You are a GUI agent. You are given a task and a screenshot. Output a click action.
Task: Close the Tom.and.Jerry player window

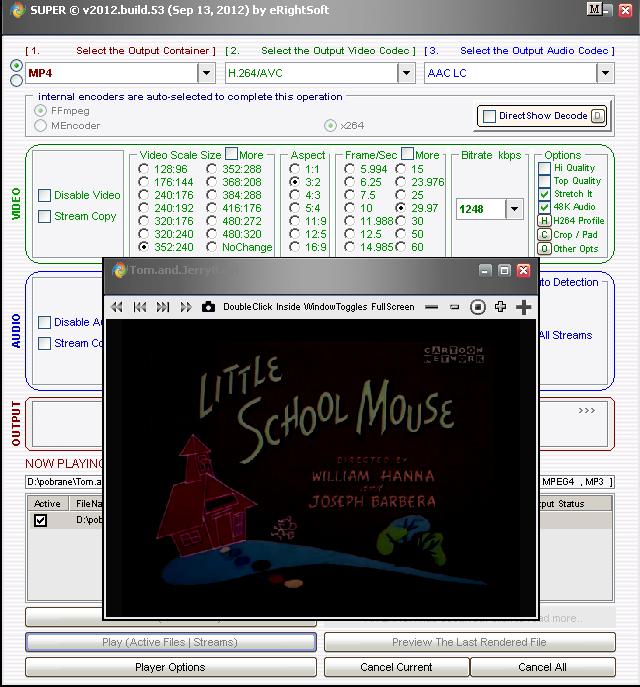point(523,270)
